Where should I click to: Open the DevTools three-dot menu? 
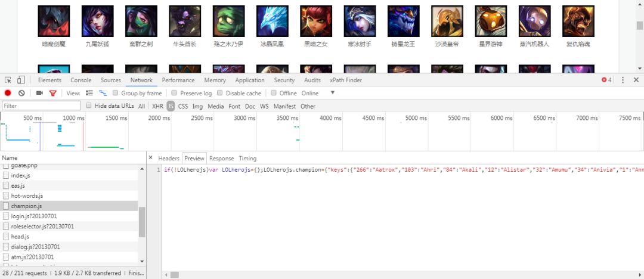click(x=623, y=80)
